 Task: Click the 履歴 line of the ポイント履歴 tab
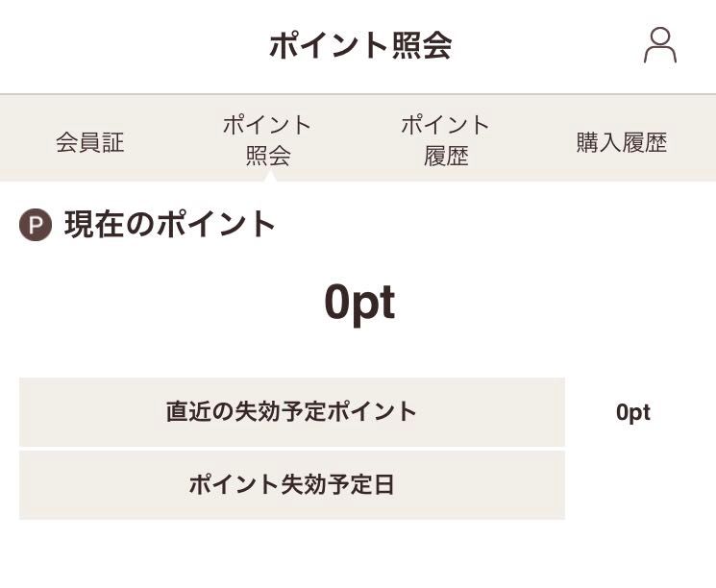[446, 156]
